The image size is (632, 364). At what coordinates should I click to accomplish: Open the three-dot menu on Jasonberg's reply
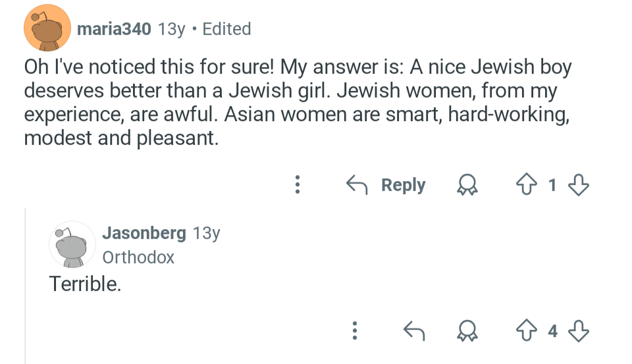click(355, 330)
